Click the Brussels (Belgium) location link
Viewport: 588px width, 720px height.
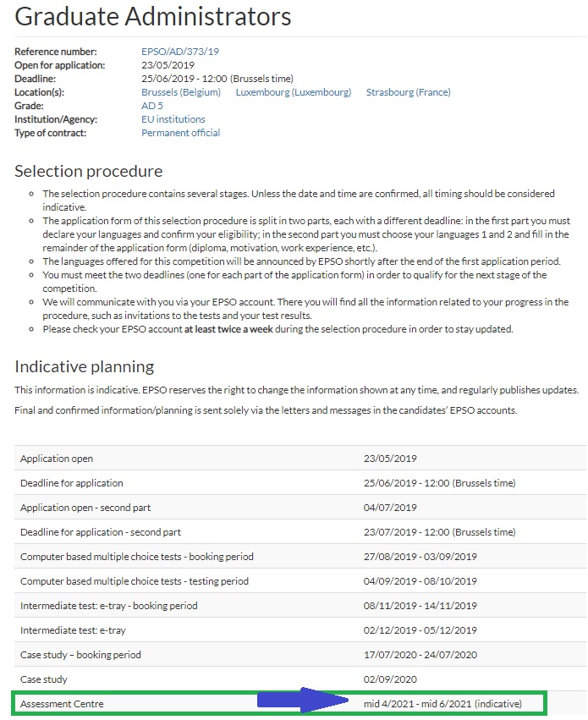[x=181, y=92]
